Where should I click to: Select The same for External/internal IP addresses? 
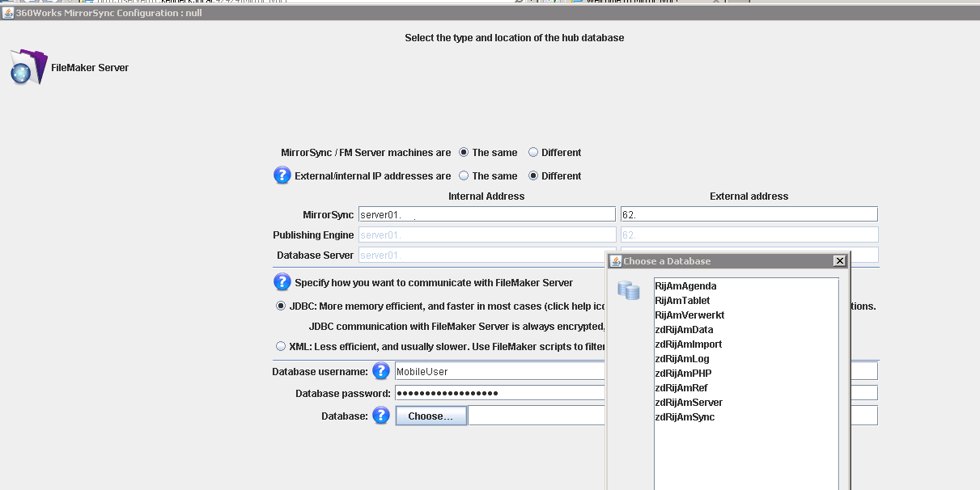(x=464, y=175)
